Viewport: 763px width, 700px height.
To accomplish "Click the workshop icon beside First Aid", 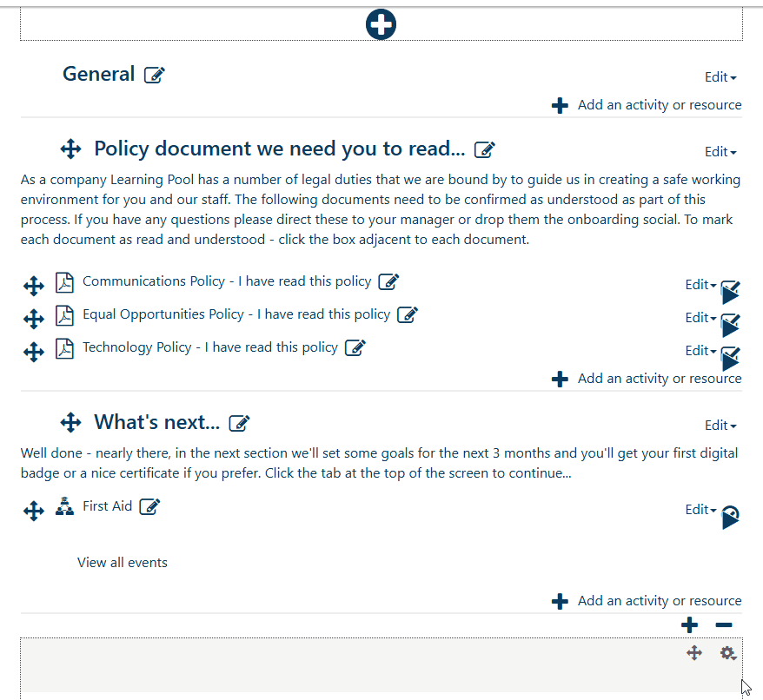I will pos(64,505).
